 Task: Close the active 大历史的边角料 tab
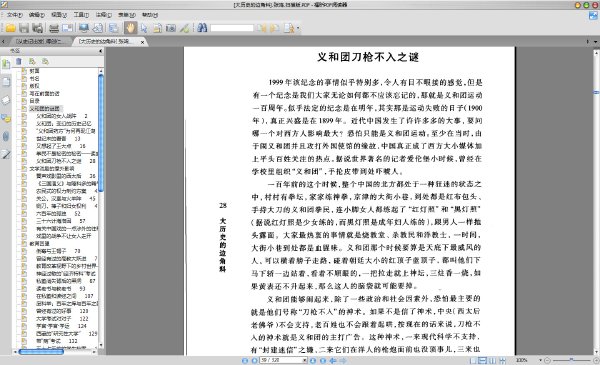142,42
